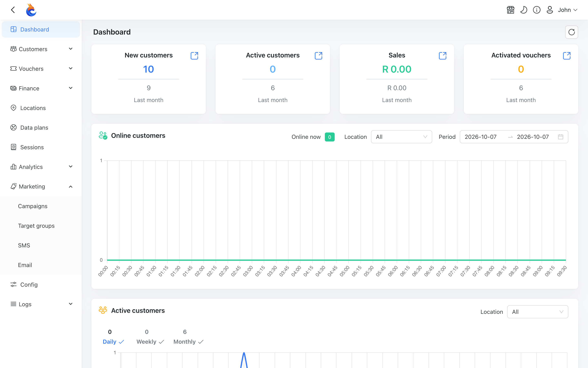Select the Dashboard sidebar item
The height and width of the screenshot is (368, 588).
41,29
